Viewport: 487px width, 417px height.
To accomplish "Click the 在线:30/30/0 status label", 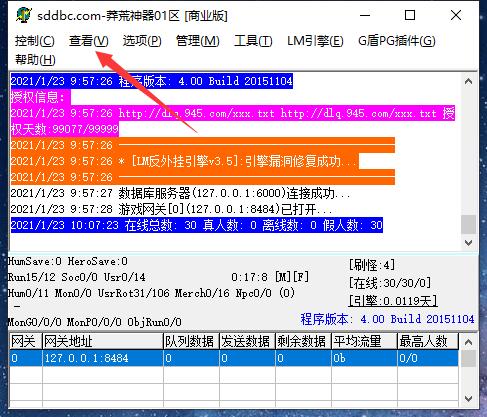I will (390, 283).
